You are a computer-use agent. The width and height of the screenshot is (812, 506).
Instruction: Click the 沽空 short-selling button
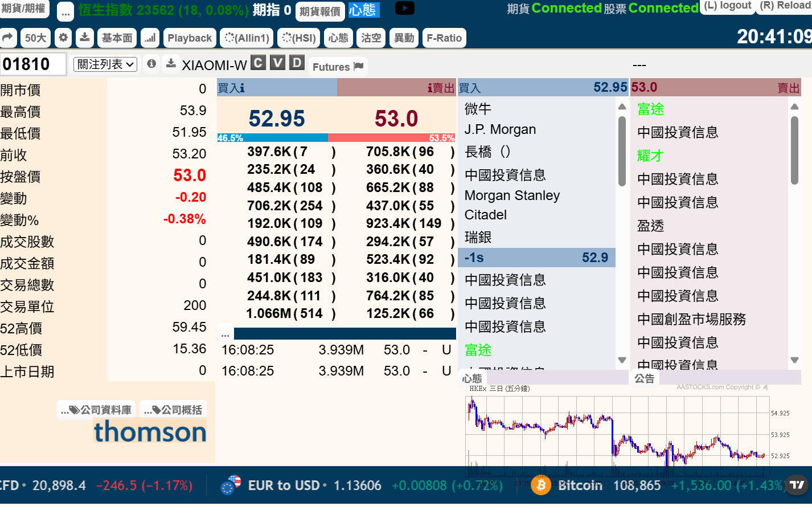[371, 38]
